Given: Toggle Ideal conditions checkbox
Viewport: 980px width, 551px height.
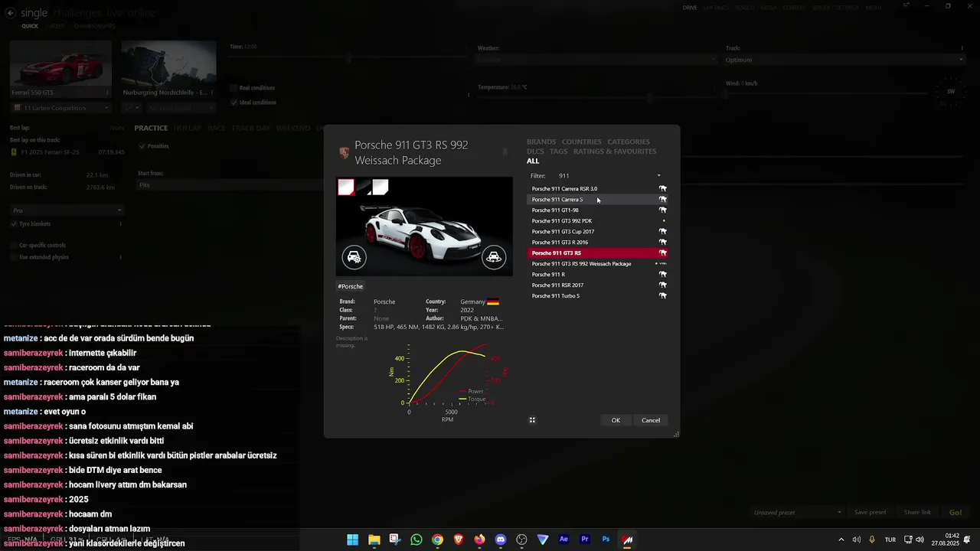Looking at the screenshot, I should pos(234,103).
